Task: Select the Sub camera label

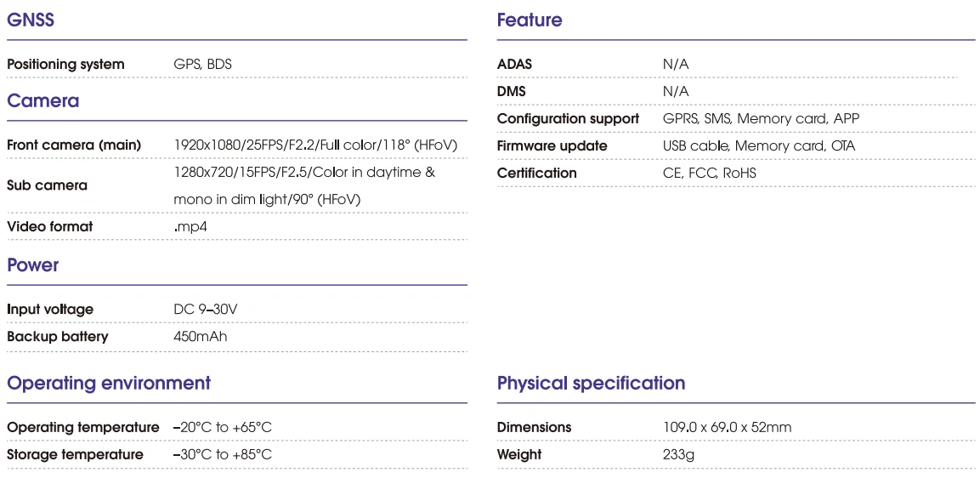Action: point(47,185)
